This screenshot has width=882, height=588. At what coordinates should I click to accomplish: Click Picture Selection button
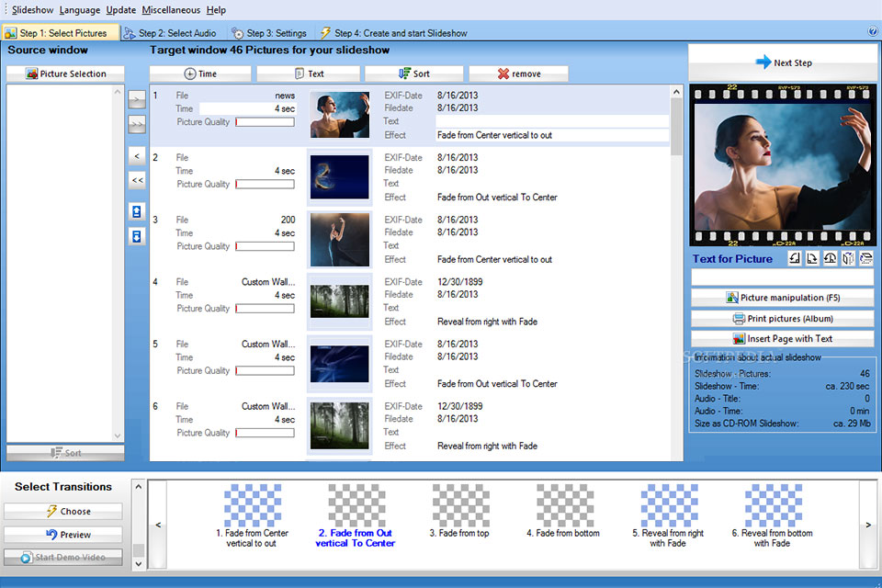65,73
